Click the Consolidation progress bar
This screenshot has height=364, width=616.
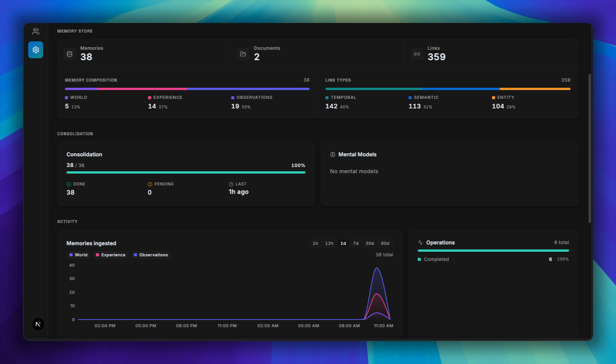tap(186, 172)
